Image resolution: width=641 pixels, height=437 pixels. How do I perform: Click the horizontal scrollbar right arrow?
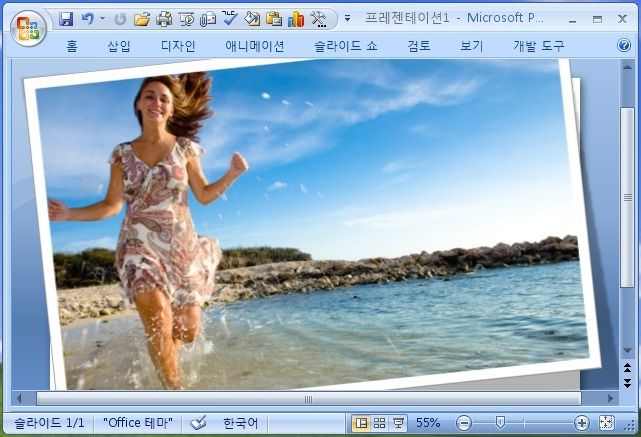click(x=611, y=398)
